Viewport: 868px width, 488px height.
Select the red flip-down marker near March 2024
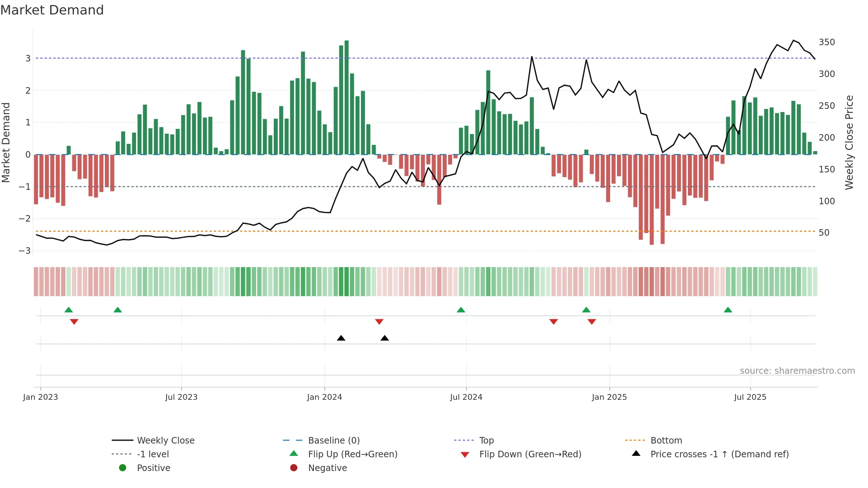click(x=379, y=322)
